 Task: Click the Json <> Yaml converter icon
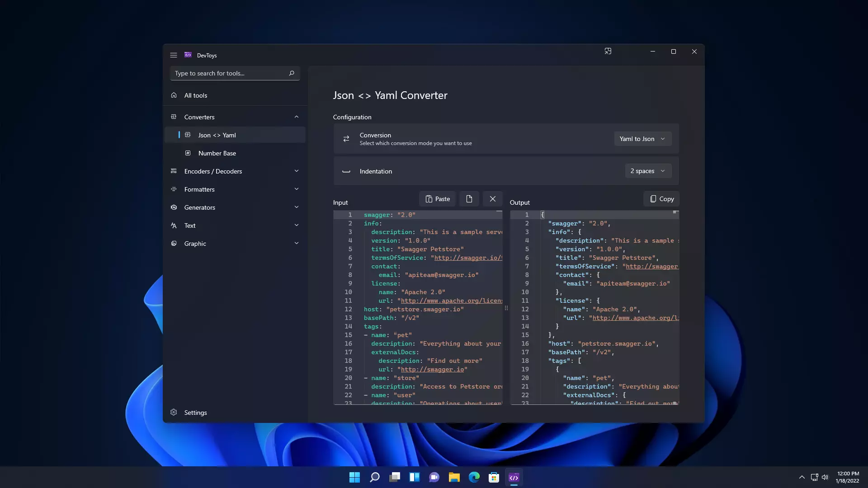[187, 135]
